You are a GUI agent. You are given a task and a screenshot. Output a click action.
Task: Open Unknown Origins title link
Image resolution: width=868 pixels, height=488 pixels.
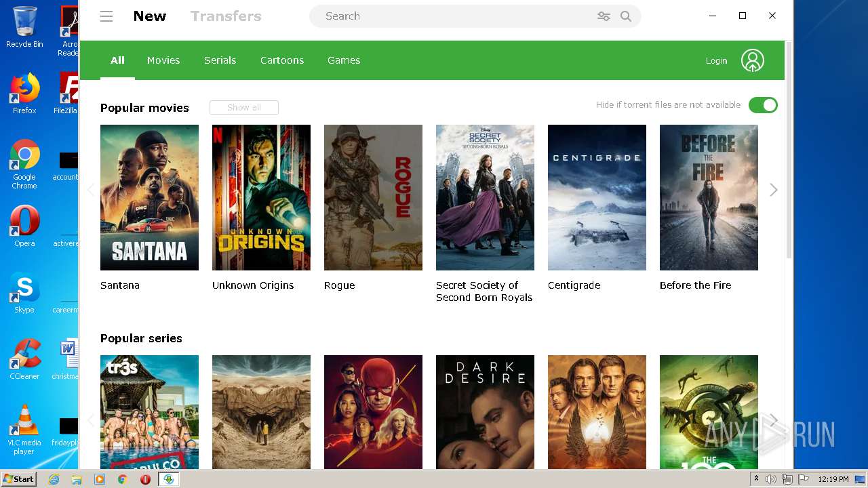253,285
